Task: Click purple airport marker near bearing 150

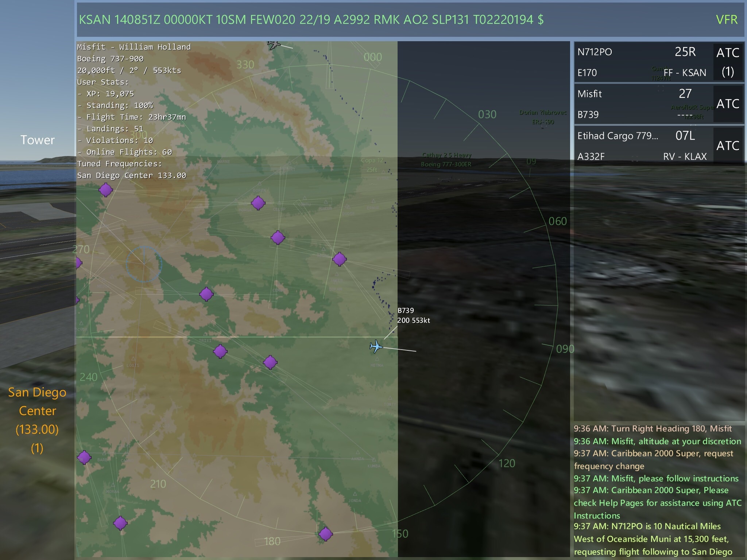Action: point(325,534)
